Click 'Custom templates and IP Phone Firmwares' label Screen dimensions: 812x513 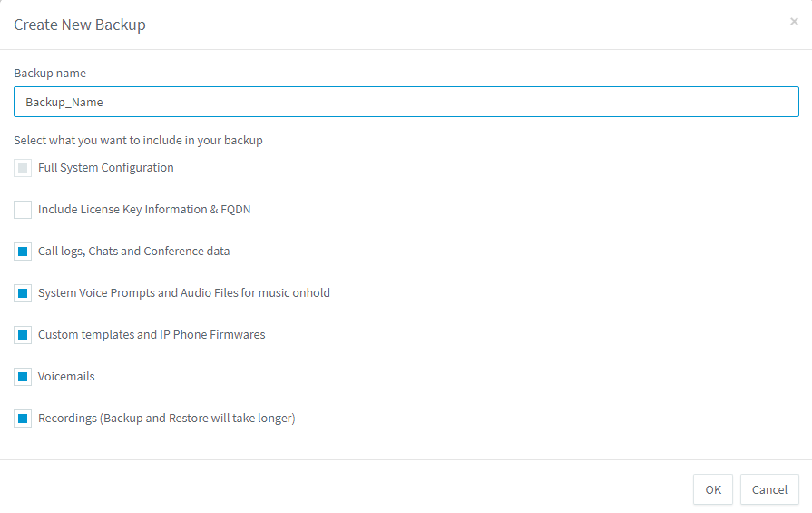pyautogui.click(x=152, y=335)
